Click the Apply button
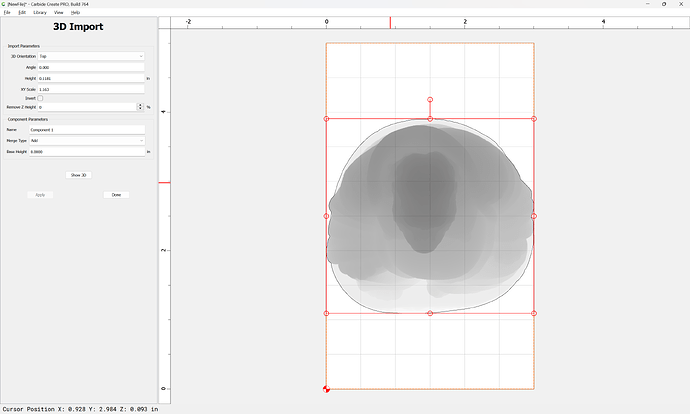This screenshot has height=414, width=690. tap(40, 195)
